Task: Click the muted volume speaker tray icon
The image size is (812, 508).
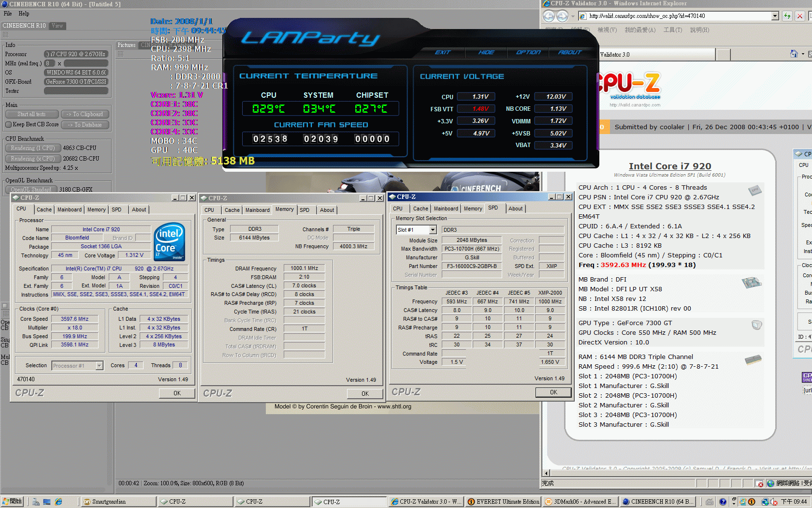Action: (774, 502)
